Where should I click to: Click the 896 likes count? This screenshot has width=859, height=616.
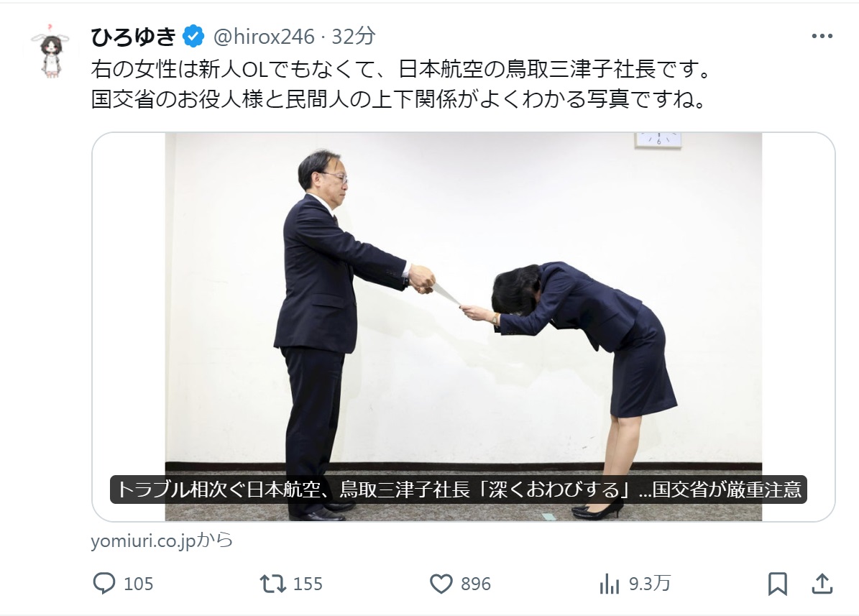[476, 584]
